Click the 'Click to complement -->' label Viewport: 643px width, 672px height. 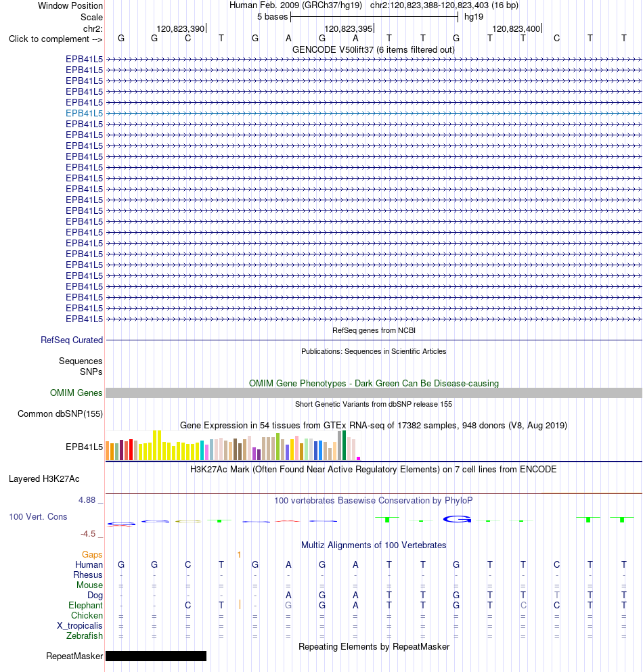[56, 39]
